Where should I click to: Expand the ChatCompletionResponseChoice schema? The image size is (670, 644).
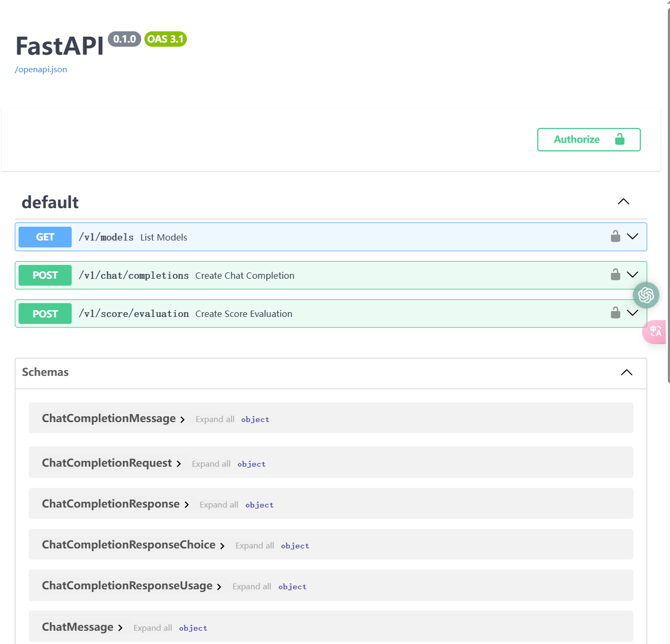pos(222,546)
